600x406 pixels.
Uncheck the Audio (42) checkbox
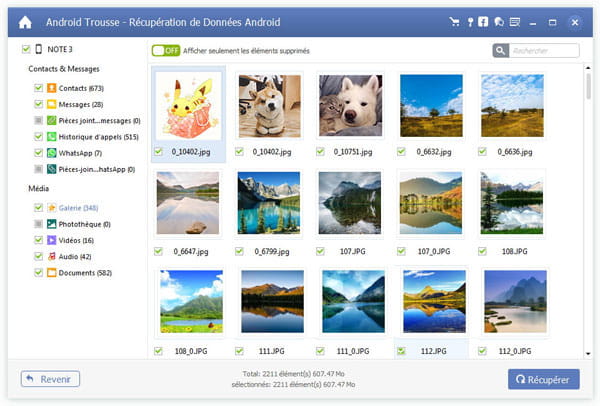(x=38, y=256)
